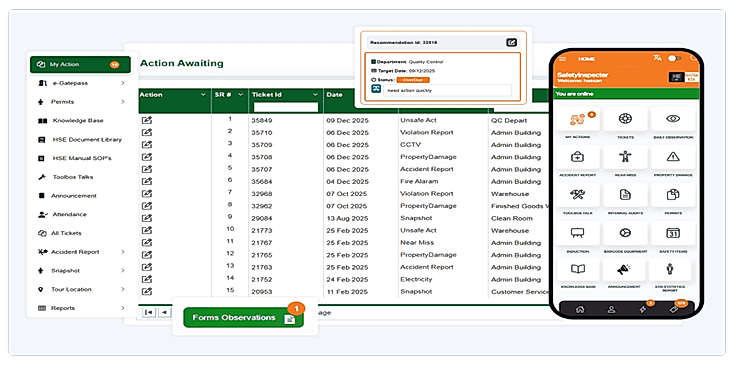Expand Tour Location submenu chevron
This screenshot has width=736, height=368.
pyautogui.click(x=123, y=290)
